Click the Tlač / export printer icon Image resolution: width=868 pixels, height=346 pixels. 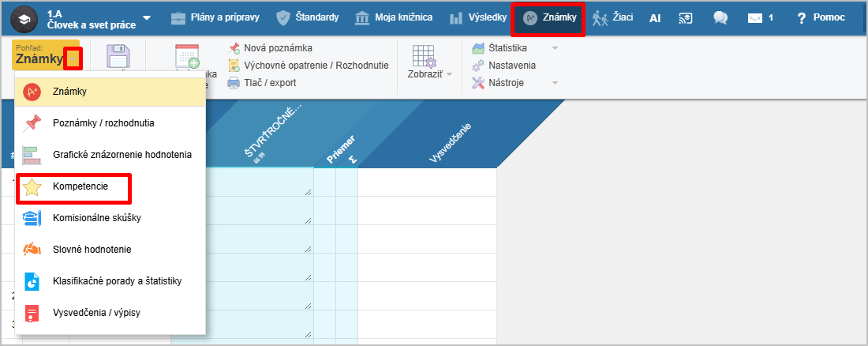(234, 82)
